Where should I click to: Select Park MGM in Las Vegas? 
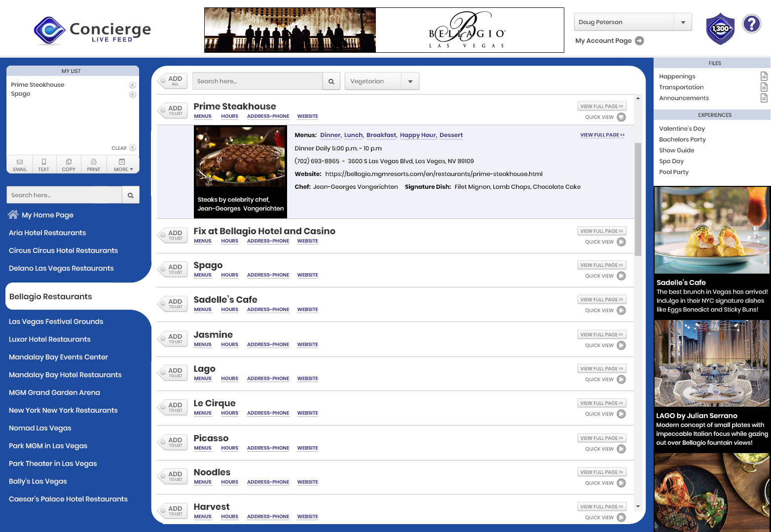(x=48, y=446)
